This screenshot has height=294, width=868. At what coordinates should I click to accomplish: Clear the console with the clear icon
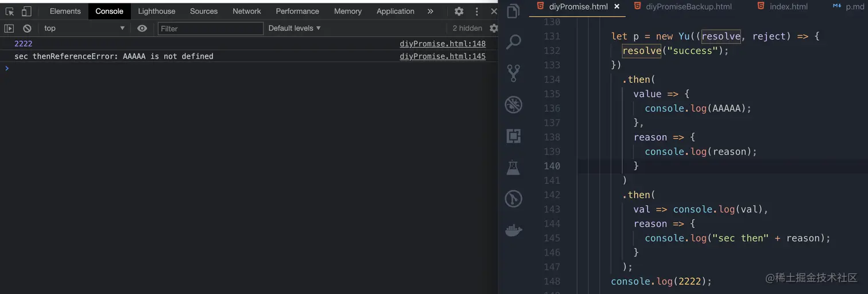(x=27, y=28)
